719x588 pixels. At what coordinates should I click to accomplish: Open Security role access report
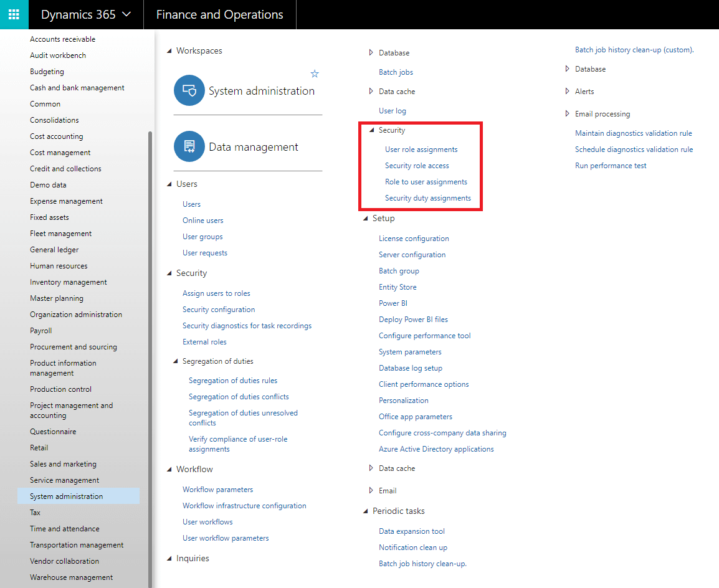click(417, 166)
